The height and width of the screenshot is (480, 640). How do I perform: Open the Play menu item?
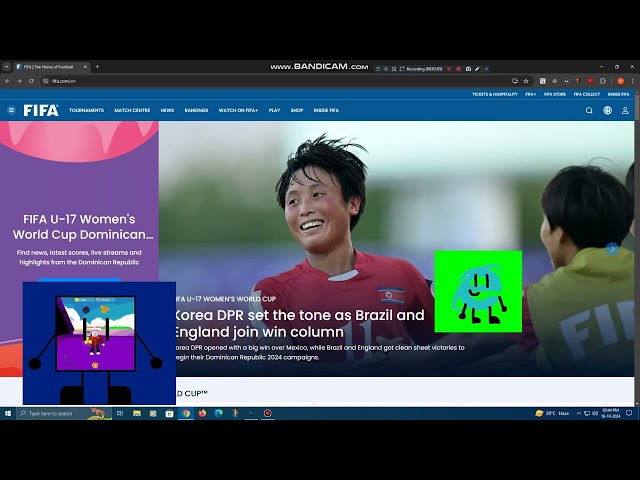274,110
